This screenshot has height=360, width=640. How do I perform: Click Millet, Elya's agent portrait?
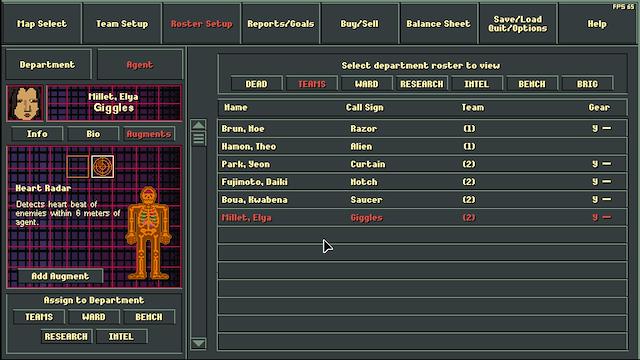(x=25, y=103)
